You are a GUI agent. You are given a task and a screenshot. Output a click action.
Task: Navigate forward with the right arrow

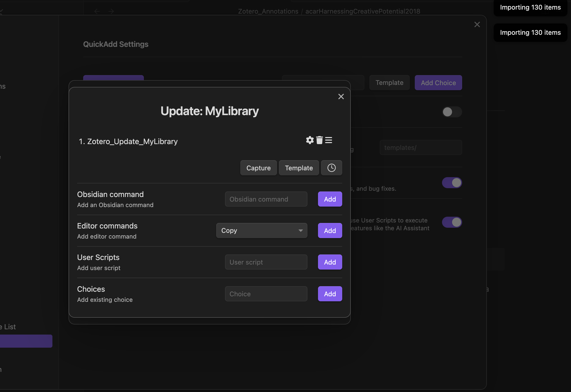click(x=111, y=11)
